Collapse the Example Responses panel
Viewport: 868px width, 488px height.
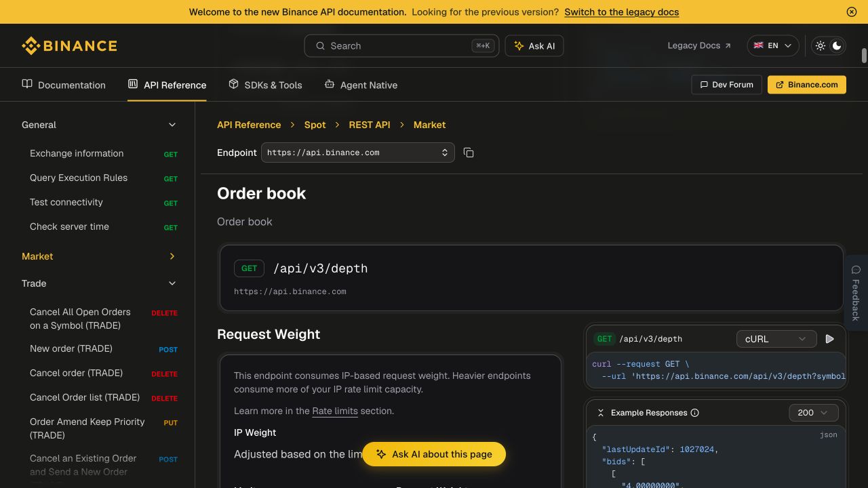tap(600, 413)
